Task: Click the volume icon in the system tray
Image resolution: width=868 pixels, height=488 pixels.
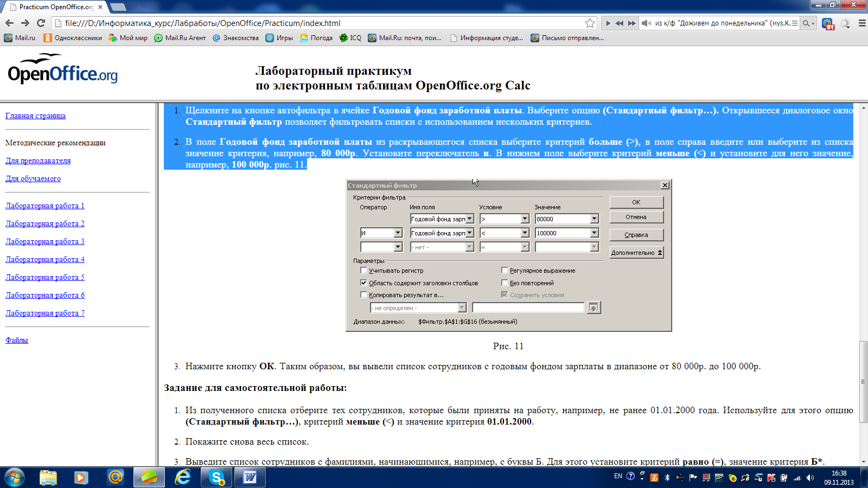Action: click(810, 478)
